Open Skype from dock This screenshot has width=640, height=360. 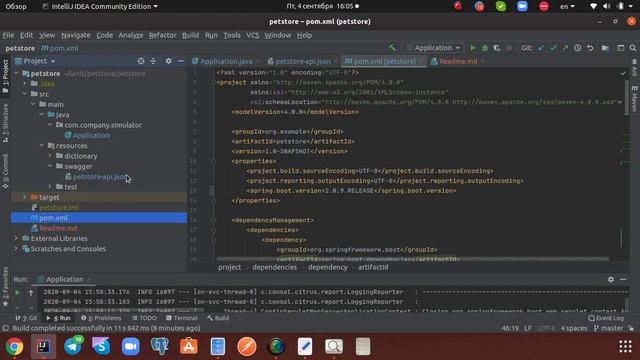pyautogui.click(x=101, y=347)
